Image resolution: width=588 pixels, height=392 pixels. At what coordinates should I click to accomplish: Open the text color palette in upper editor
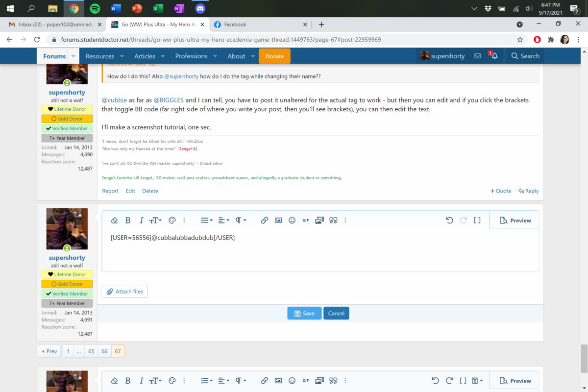pos(172,220)
